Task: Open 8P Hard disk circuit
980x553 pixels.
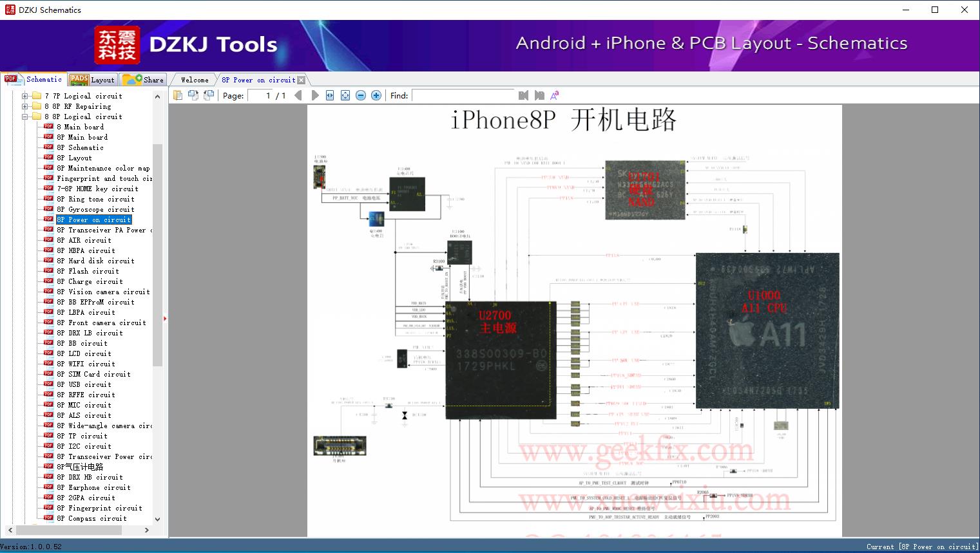Action: 95,261
